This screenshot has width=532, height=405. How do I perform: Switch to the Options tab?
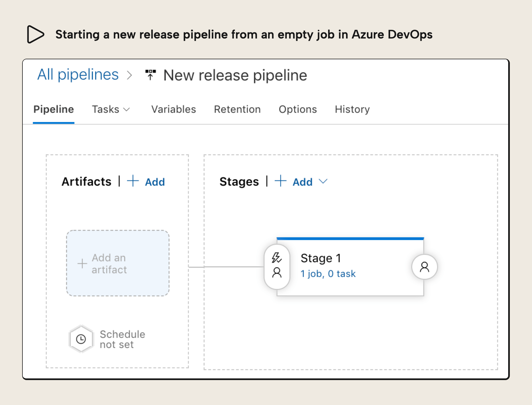[298, 109]
